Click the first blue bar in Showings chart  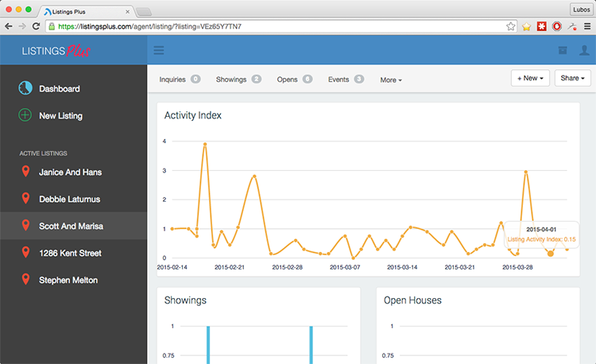(x=208, y=345)
